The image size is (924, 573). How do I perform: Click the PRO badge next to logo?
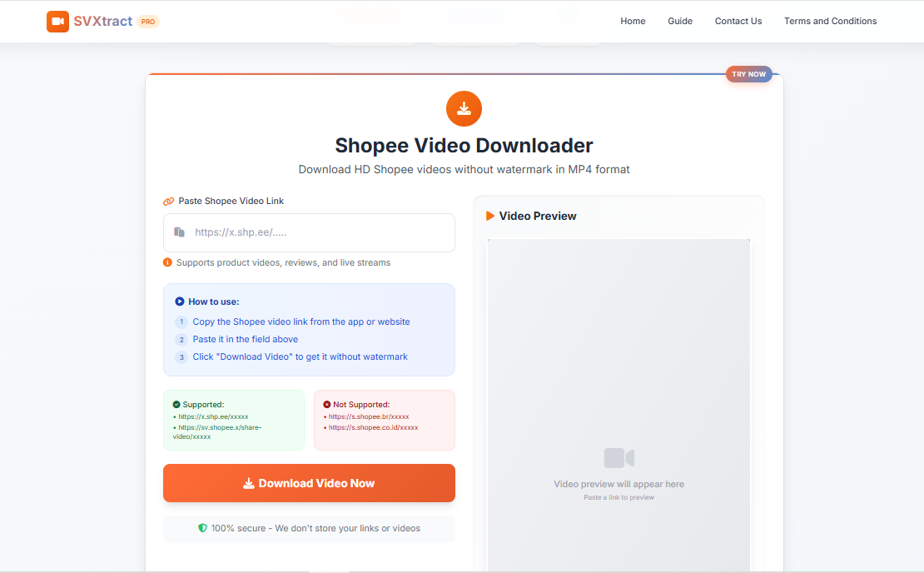[148, 22]
